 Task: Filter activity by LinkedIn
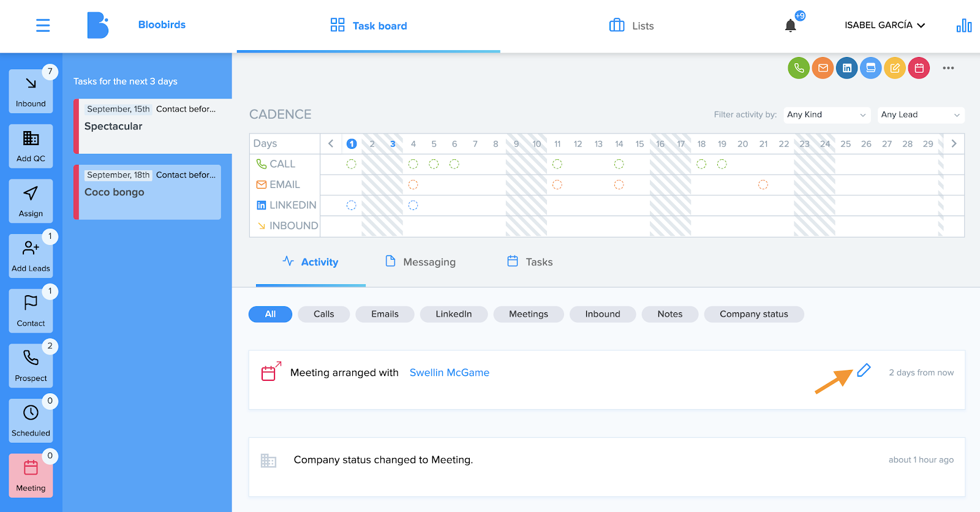pos(454,314)
